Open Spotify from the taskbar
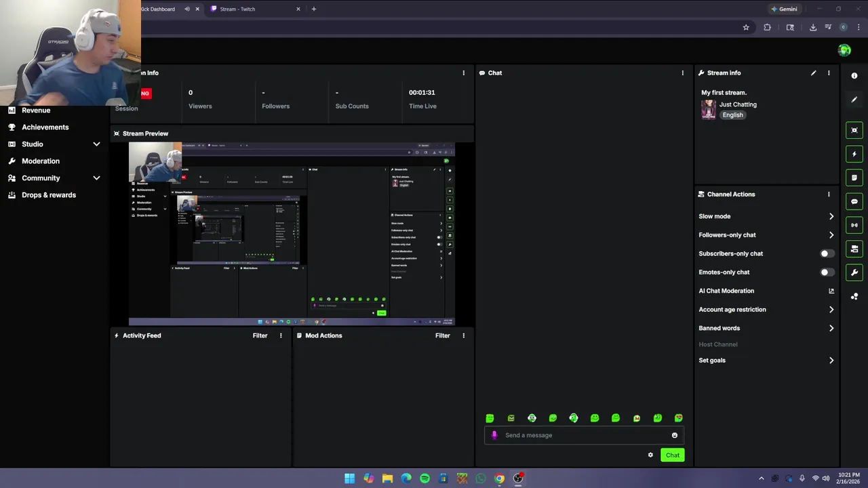 point(425,479)
